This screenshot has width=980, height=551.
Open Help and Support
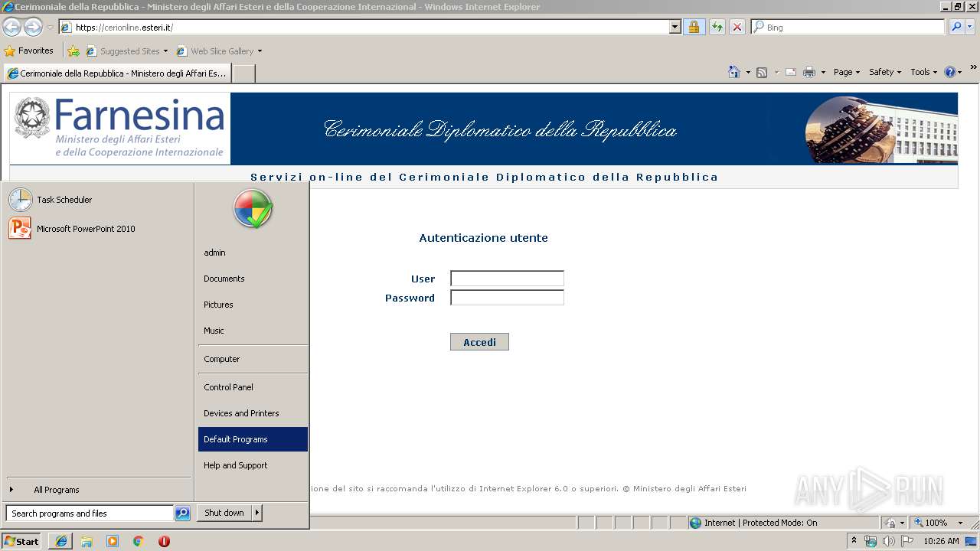click(x=253, y=465)
